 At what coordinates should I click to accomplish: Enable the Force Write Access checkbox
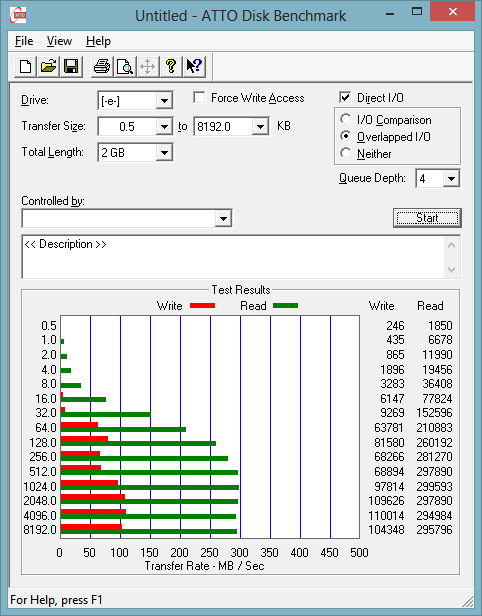(x=199, y=97)
